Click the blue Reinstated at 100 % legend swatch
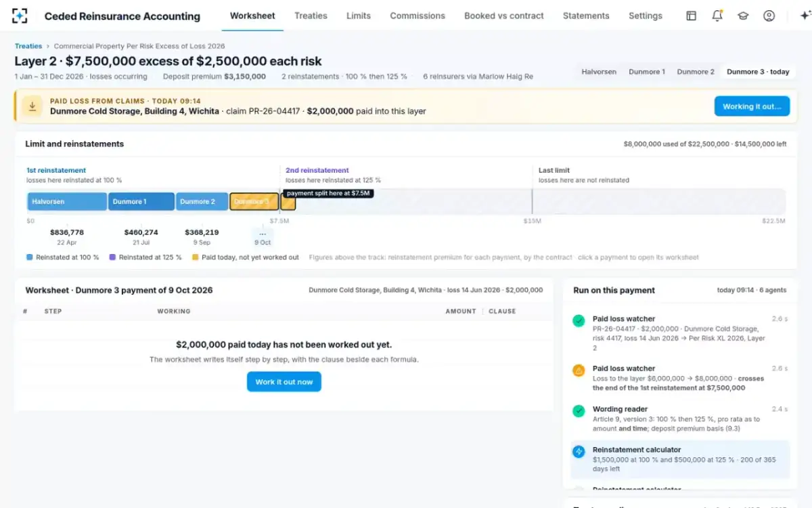The image size is (812, 508). pos(30,257)
